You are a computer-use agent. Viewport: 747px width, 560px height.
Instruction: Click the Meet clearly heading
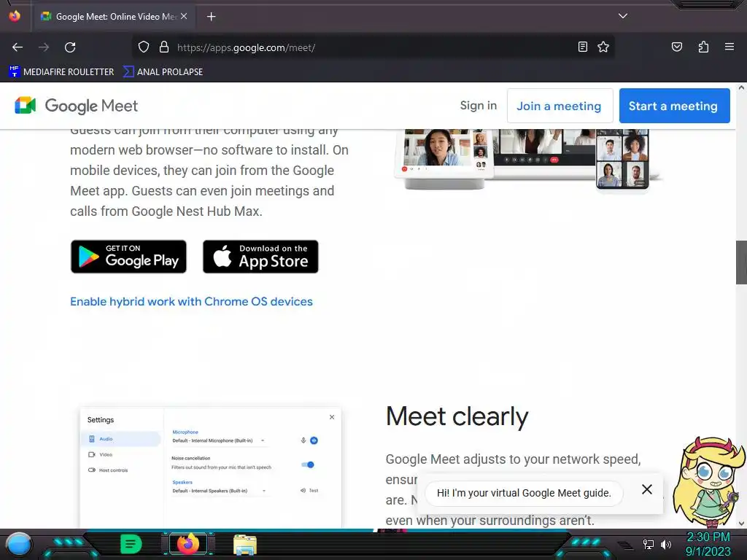pyautogui.click(x=457, y=416)
